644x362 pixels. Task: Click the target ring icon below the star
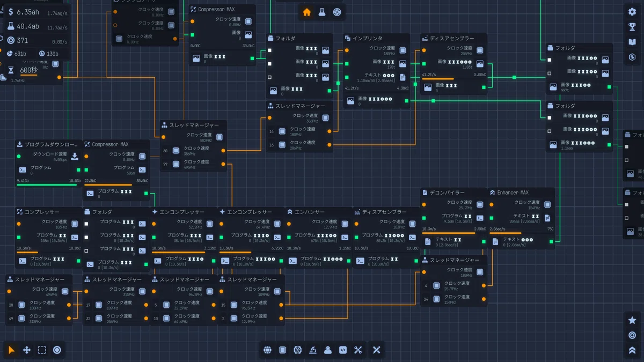click(632, 335)
